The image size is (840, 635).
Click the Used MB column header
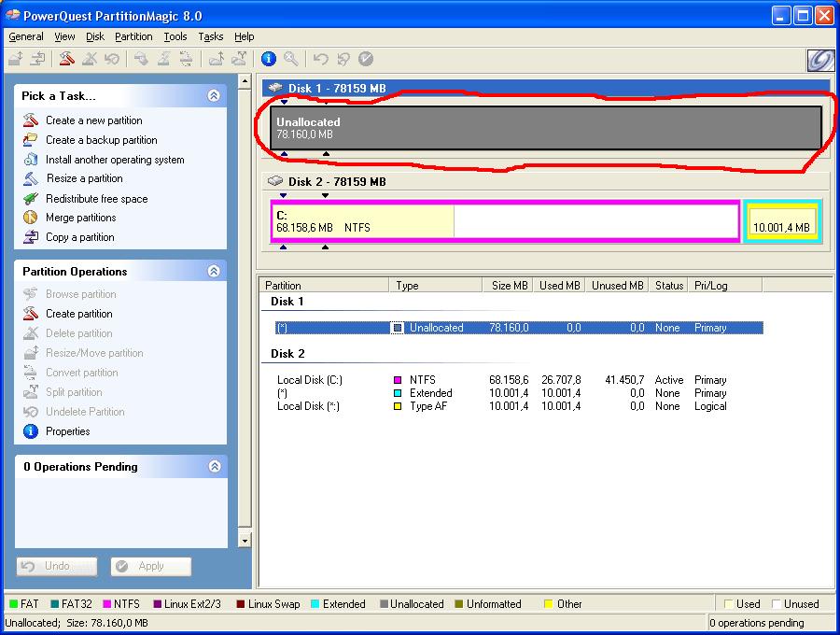point(559,285)
